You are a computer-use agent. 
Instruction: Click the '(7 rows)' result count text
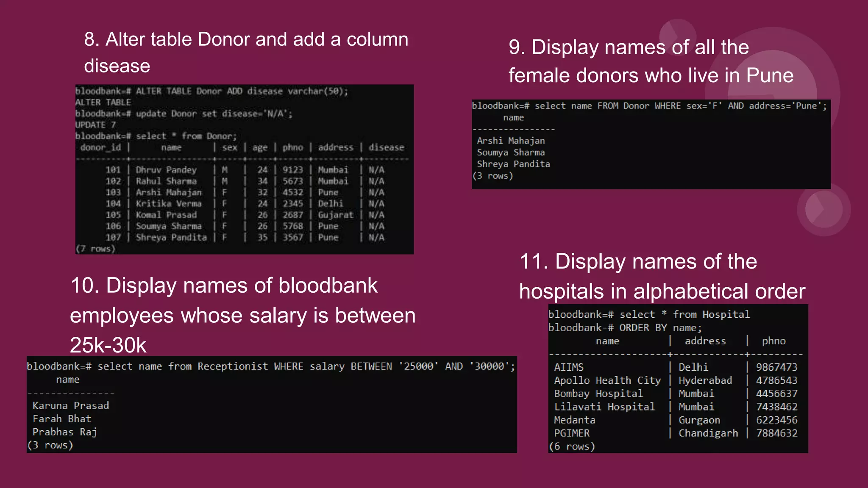click(x=95, y=249)
